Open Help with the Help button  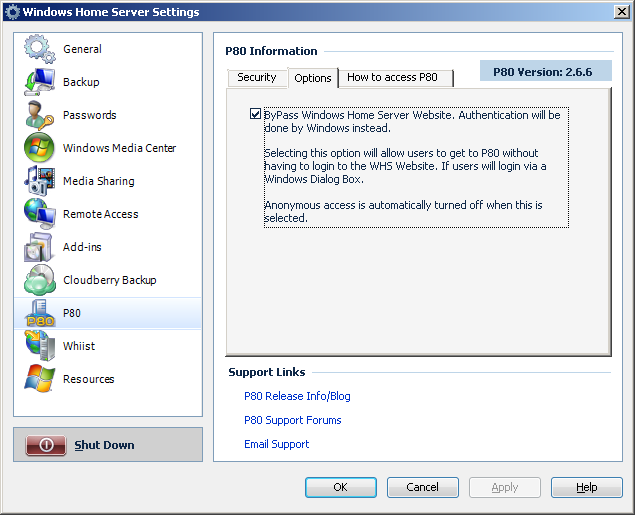(586, 487)
